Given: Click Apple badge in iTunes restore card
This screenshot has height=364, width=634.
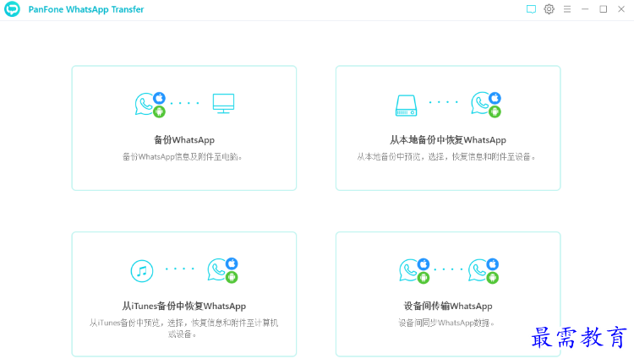Looking at the screenshot, I should coord(232,263).
